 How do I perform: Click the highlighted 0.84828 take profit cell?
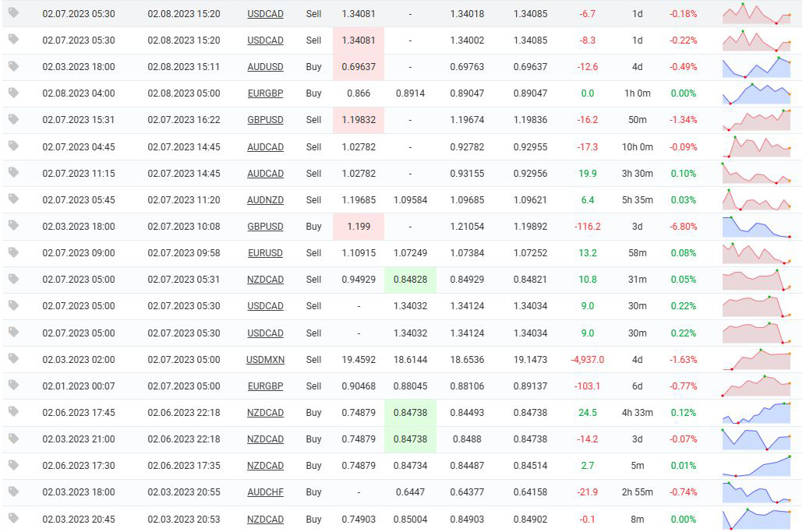click(410, 280)
